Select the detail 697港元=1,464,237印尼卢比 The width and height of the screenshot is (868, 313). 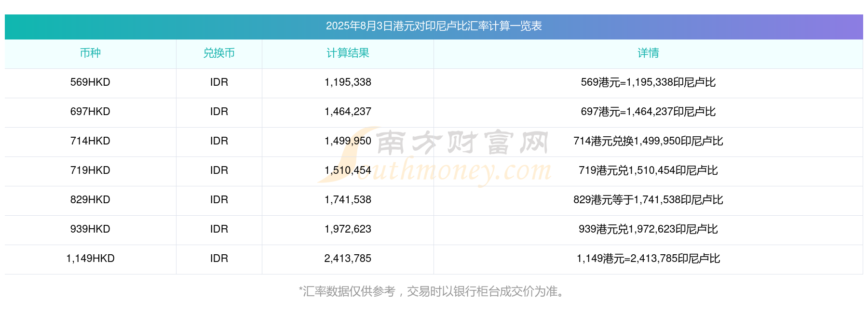click(648, 112)
